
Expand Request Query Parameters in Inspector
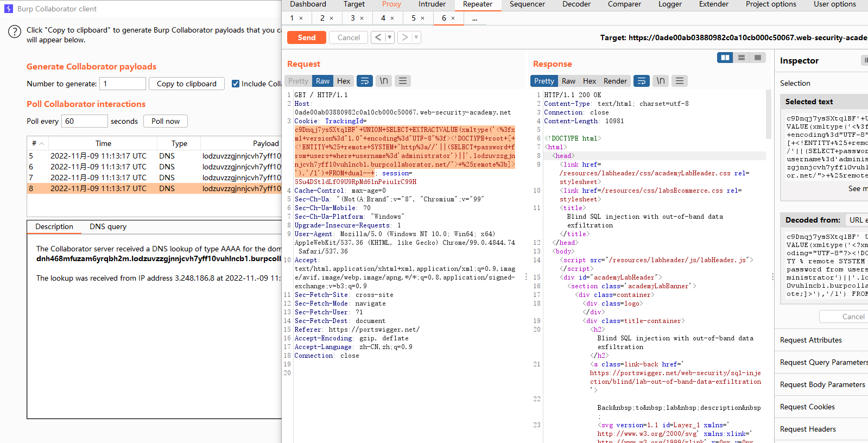tap(821, 362)
